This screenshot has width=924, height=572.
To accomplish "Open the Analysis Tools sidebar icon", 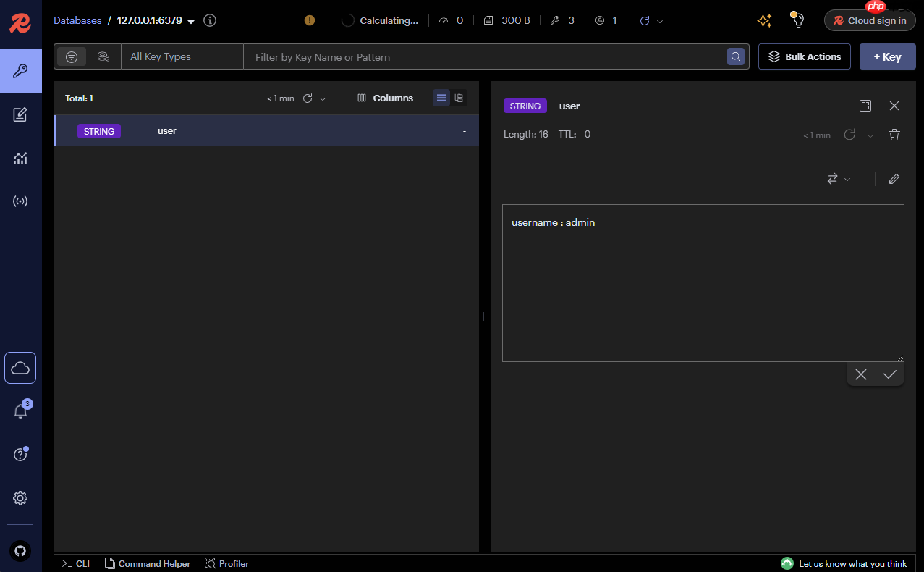I will (x=20, y=158).
